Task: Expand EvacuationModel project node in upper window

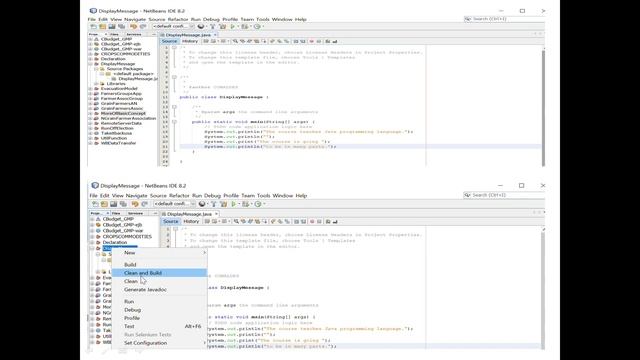Action: 91,89
